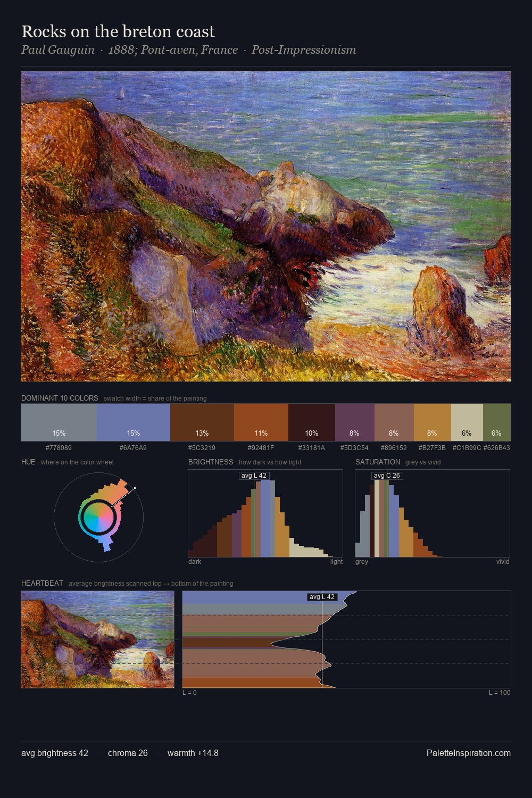Click the hex code #896152 label

394,448
